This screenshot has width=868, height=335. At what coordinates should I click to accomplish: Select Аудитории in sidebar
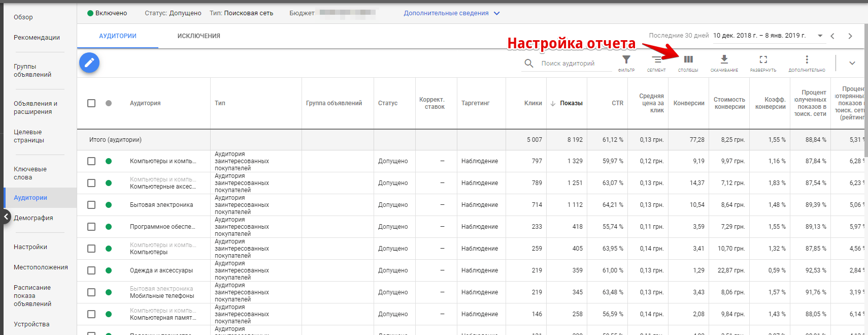30,198
